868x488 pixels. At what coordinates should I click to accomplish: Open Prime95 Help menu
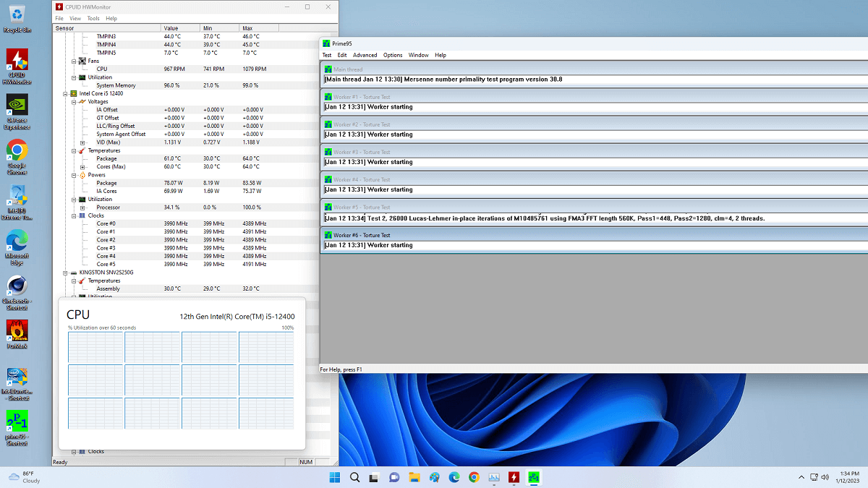[x=441, y=55]
